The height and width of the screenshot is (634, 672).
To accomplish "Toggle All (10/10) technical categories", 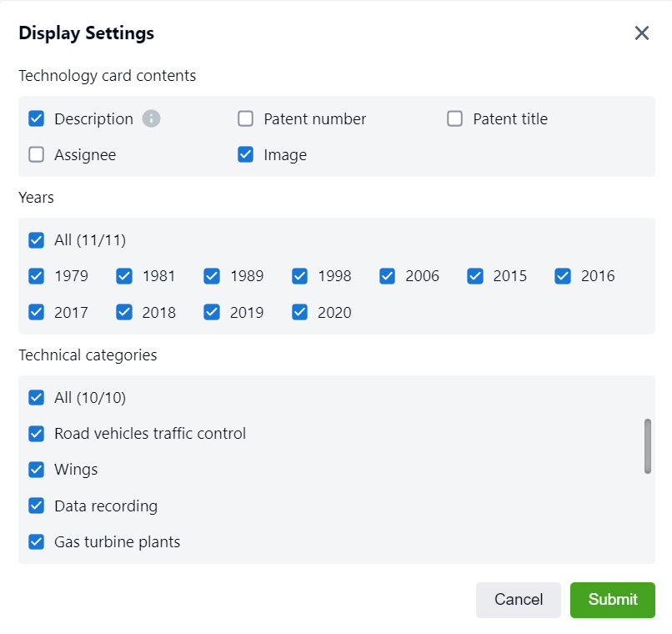I will click(x=37, y=397).
